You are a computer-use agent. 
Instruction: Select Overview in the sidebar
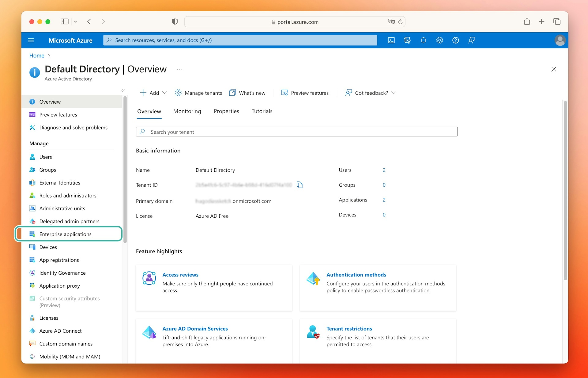coord(72,102)
